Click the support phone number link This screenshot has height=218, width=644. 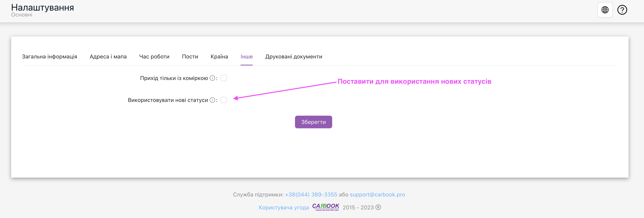click(x=311, y=194)
